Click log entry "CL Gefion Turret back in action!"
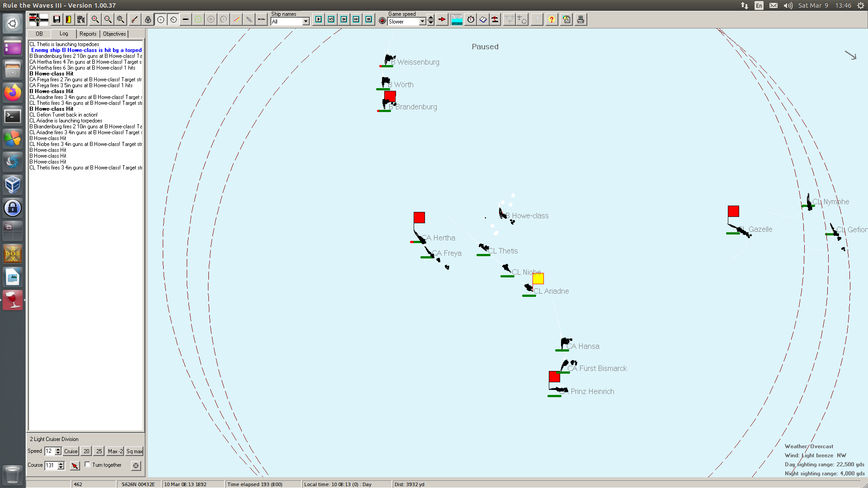 click(x=63, y=115)
